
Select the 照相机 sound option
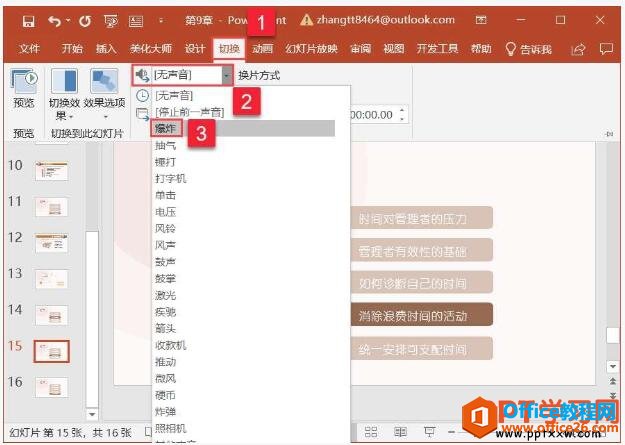coord(171,429)
